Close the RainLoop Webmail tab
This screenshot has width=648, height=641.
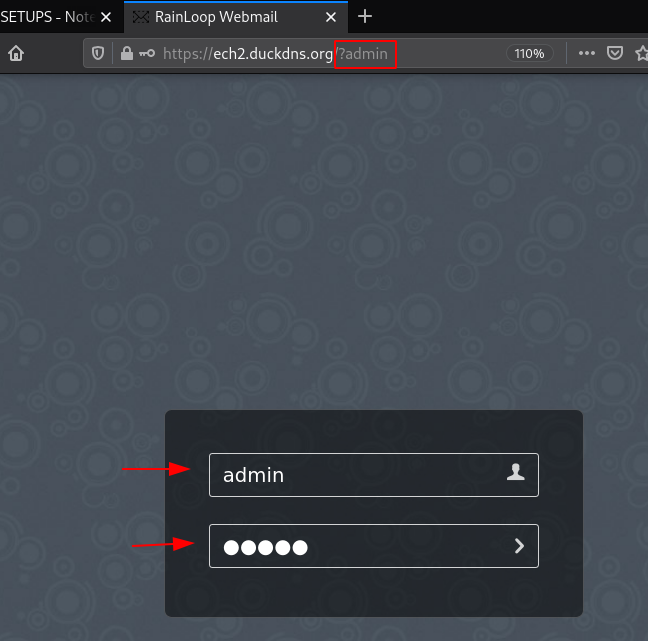331,17
